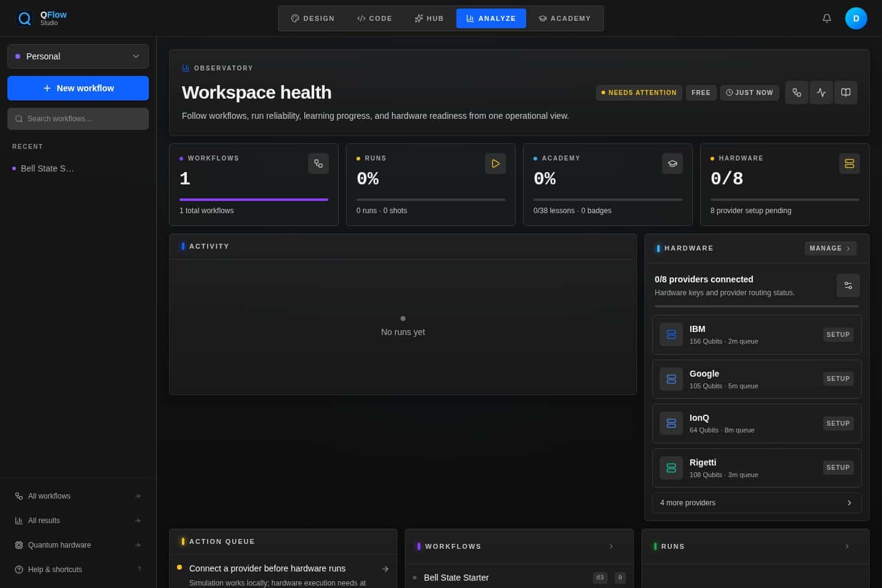Click the book icon in Workspace health header

pyautogui.click(x=845, y=92)
